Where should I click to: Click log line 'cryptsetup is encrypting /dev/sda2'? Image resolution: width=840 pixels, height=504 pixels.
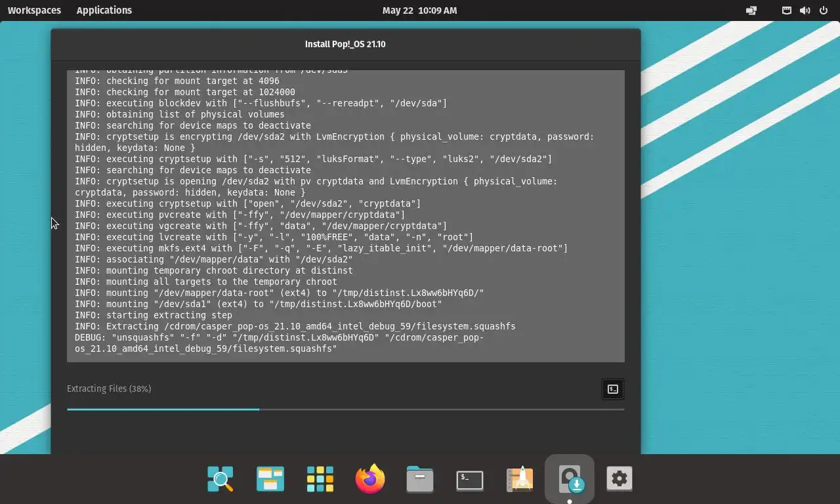tap(335, 142)
